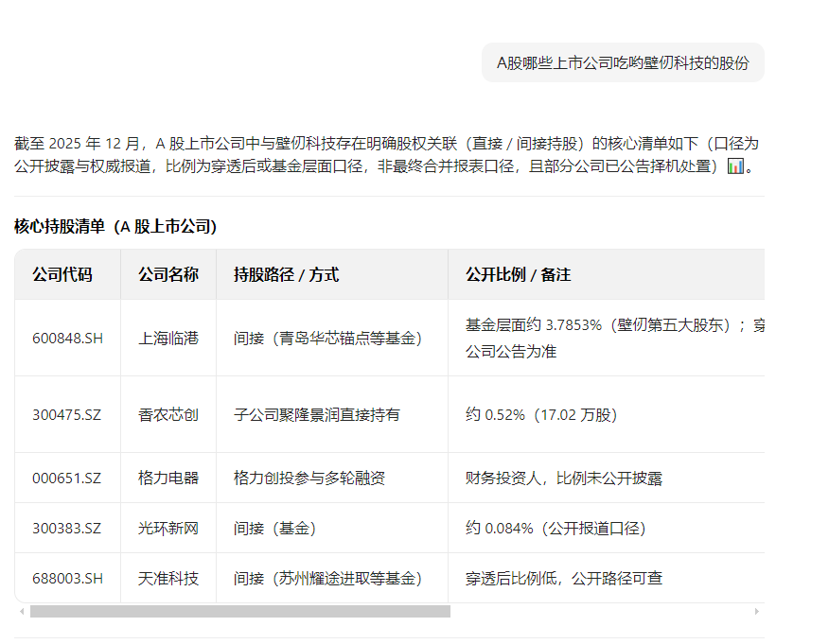Click company name 光环新网

(168, 529)
